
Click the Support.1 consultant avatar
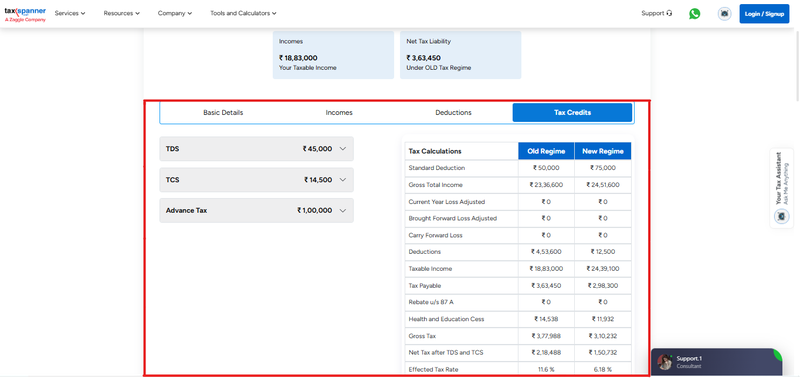[664, 362]
